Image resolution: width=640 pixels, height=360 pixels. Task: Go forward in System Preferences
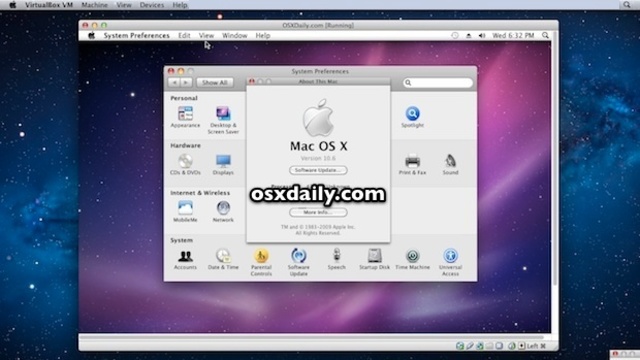186,82
